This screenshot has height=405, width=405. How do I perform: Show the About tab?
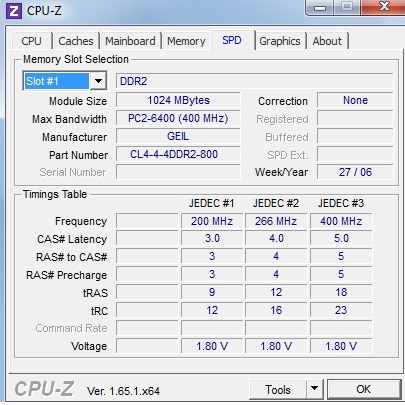click(x=327, y=41)
